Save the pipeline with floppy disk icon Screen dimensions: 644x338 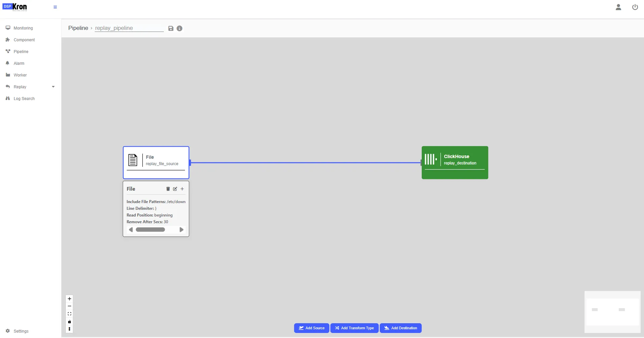171,29
